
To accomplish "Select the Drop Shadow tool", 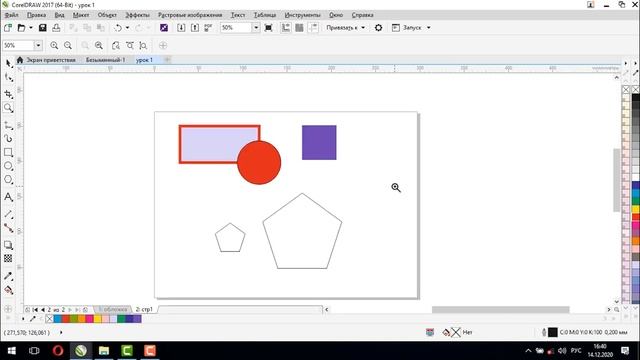I will coord(9,245).
